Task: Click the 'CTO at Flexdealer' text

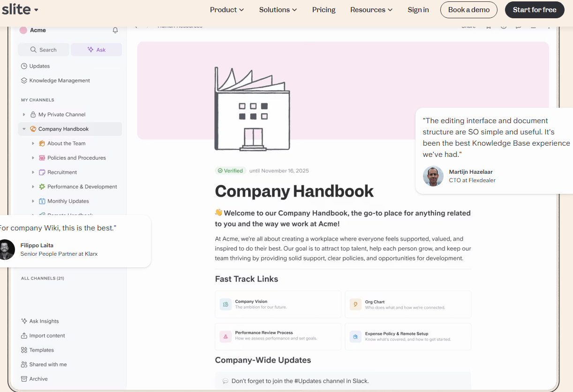Action: point(472,180)
